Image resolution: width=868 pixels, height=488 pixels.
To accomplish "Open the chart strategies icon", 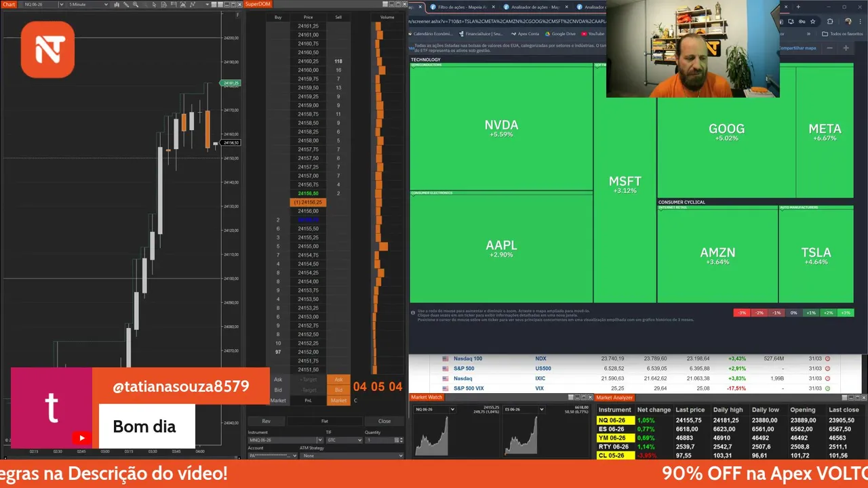I will coord(193,4).
